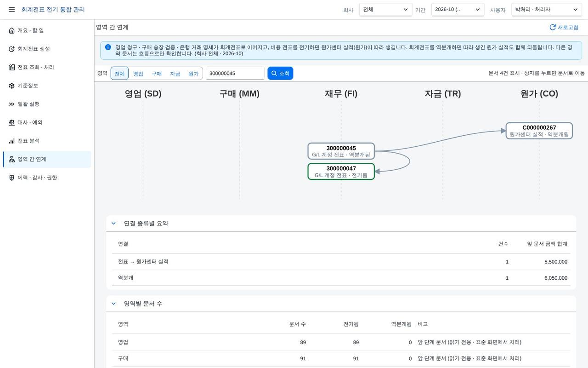The image size is (588, 368).
Task: Click the document number search field
Action: (x=235, y=74)
